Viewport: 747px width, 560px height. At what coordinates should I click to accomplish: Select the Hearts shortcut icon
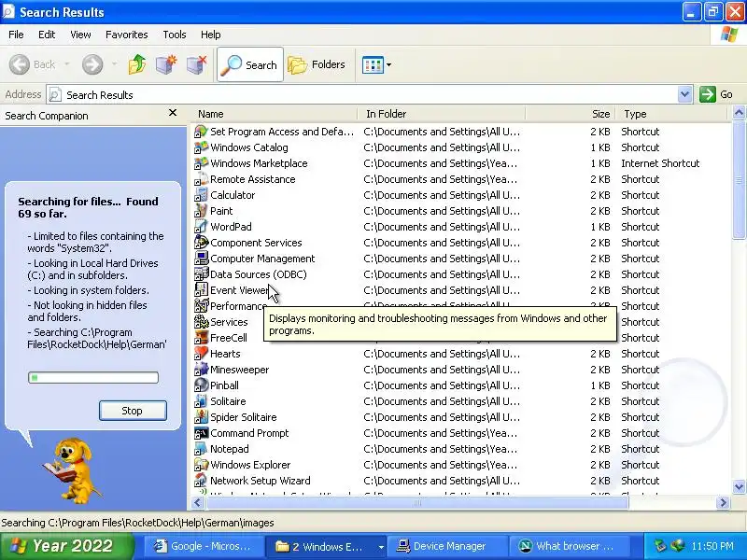click(201, 354)
